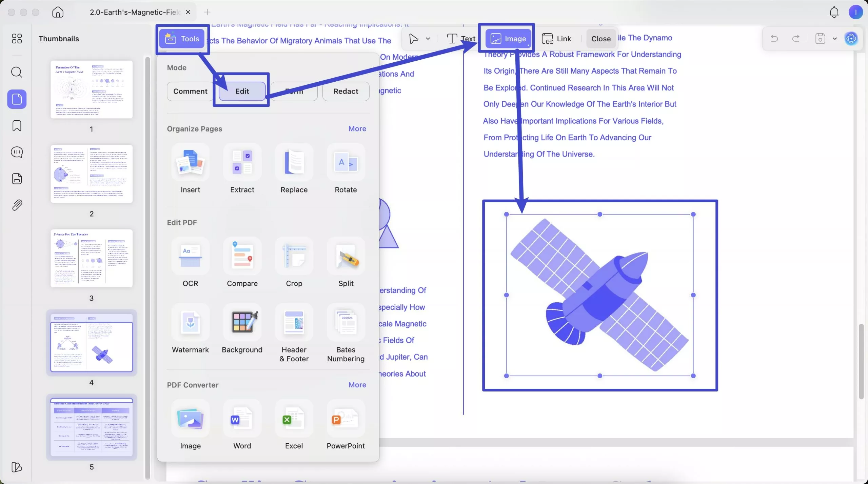The height and width of the screenshot is (484, 868).
Task: Select the Earth's-Magnetic-Field document tab
Action: [x=135, y=12]
